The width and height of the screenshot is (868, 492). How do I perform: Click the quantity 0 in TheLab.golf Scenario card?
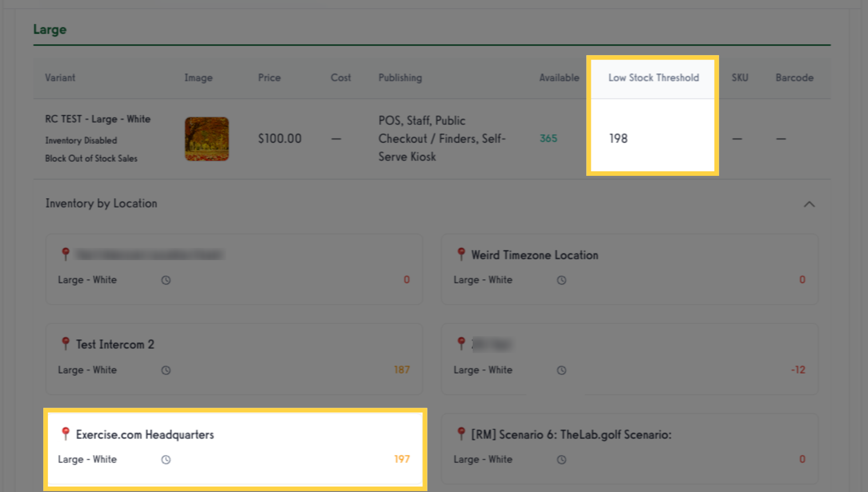click(802, 459)
